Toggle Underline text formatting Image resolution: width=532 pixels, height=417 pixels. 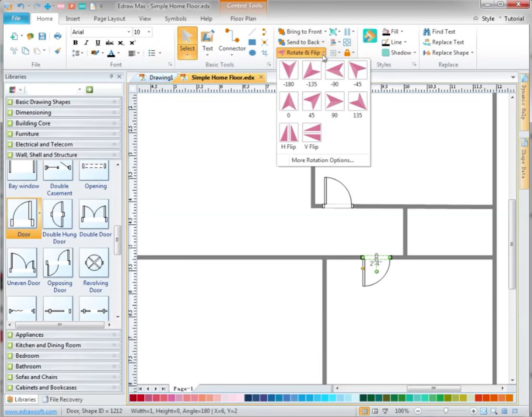tap(98, 43)
